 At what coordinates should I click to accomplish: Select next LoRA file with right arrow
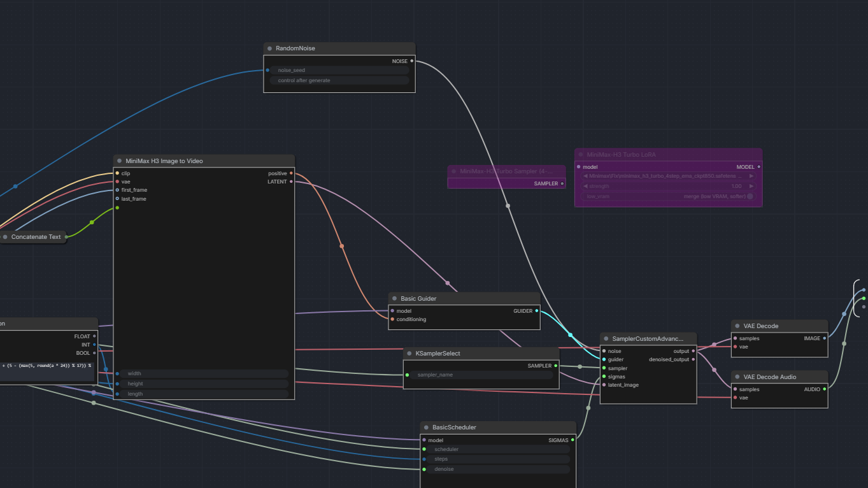pyautogui.click(x=751, y=176)
